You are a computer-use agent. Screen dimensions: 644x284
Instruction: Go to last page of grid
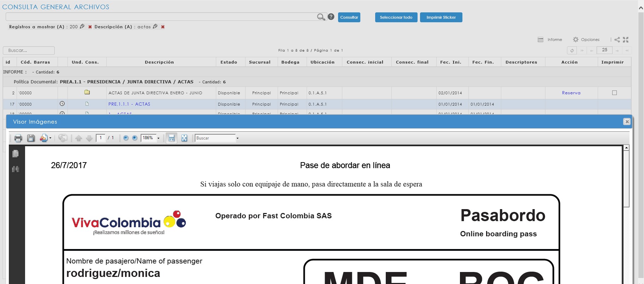pos(627,51)
